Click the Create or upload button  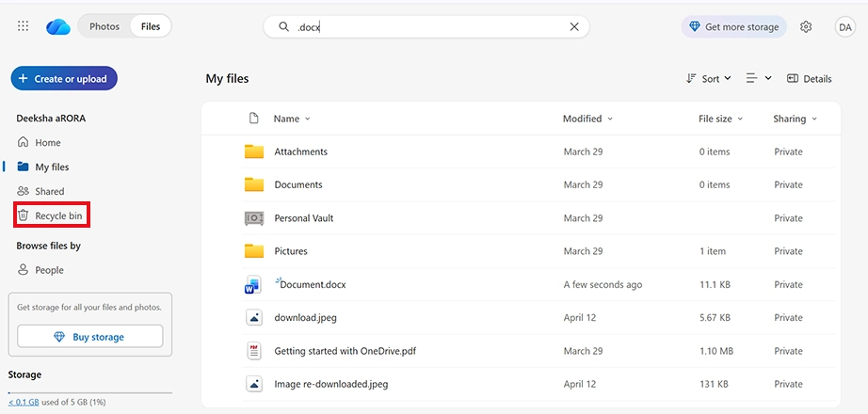tap(64, 79)
